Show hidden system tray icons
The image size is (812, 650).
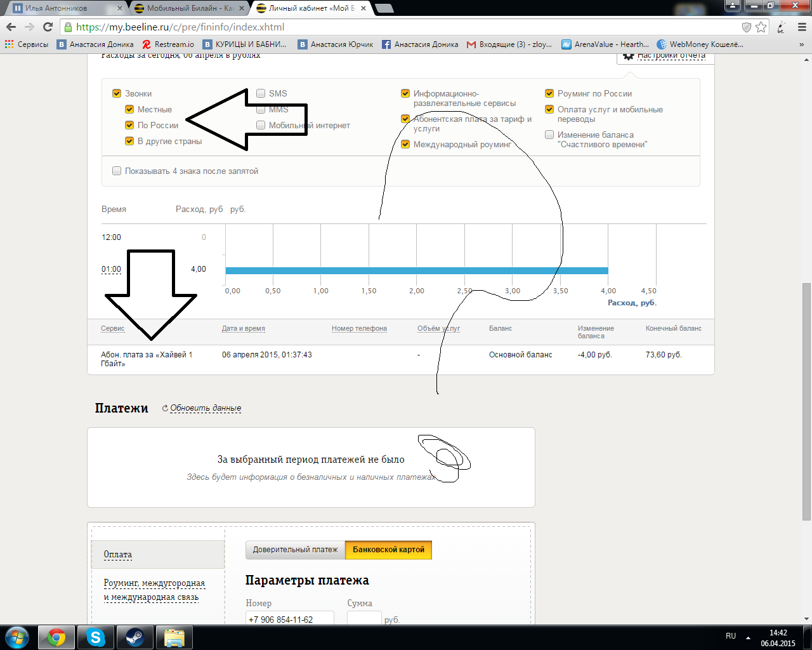(749, 637)
